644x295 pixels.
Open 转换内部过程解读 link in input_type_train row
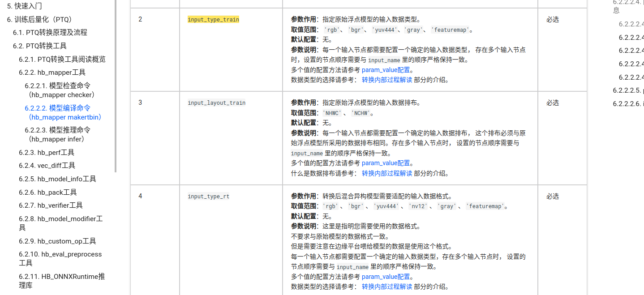387,80
